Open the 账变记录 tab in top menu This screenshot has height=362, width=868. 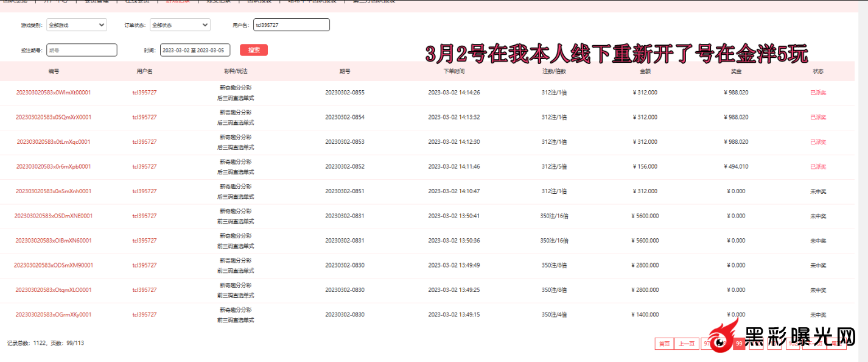coord(218,2)
